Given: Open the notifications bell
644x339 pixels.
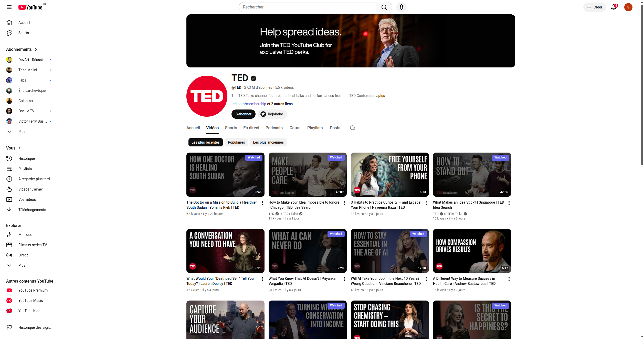Looking at the screenshot, I should pyautogui.click(x=614, y=7).
